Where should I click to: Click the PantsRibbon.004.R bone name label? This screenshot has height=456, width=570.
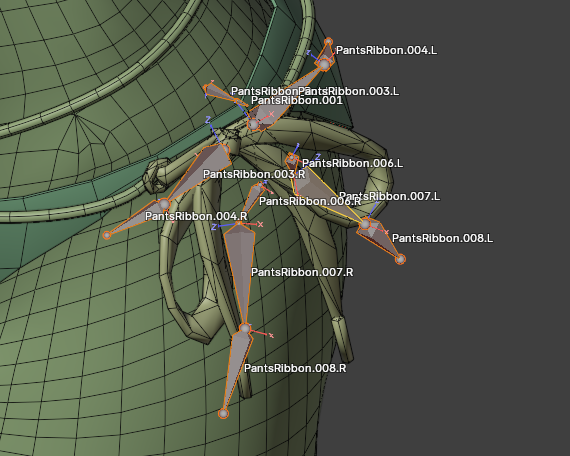pos(196,216)
